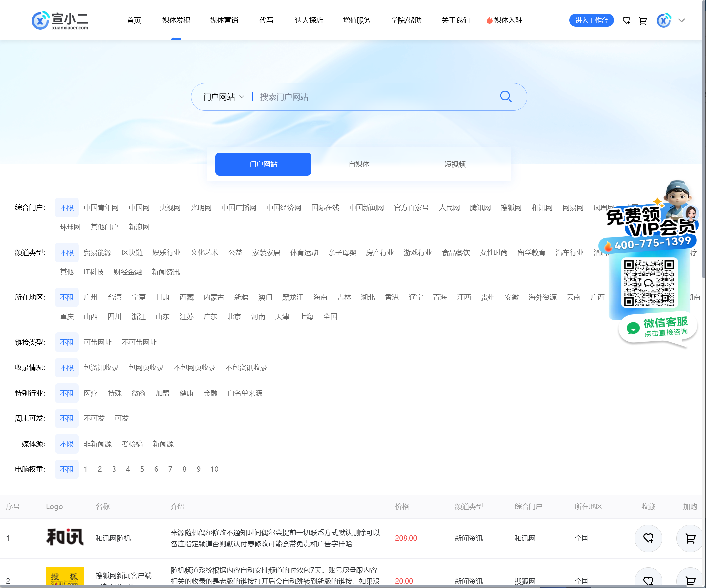Select 不包网页收录 filter option
This screenshot has height=588, width=706.
(194, 368)
